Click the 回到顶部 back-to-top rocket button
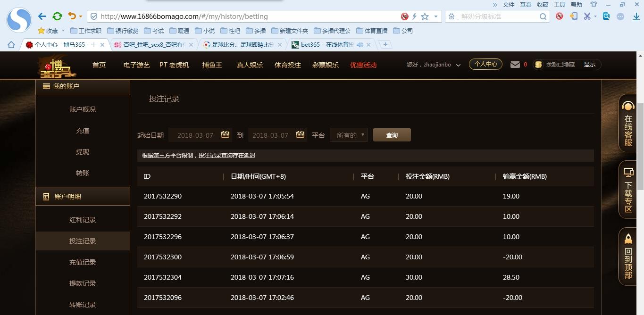This screenshot has width=644, height=315. pos(629,257)
